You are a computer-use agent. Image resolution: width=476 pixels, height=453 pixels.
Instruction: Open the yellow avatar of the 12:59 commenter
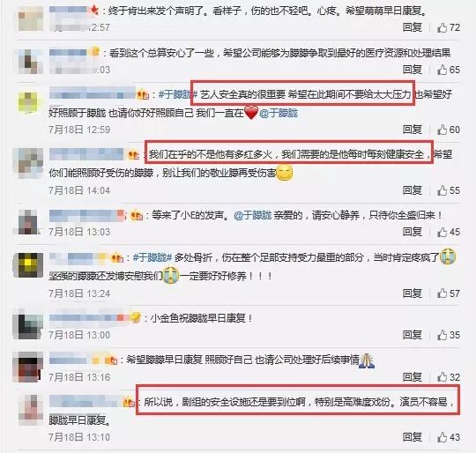point(28,102)
